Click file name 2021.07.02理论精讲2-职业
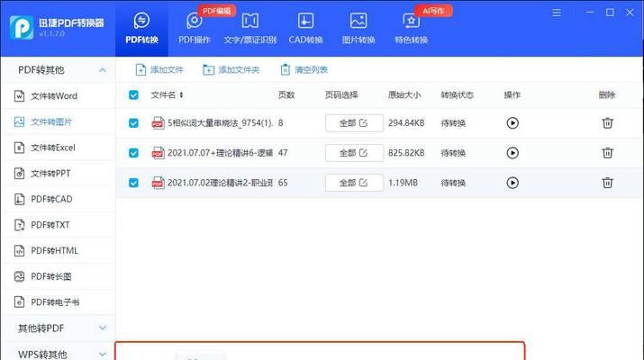This screenshot has width=644, height=360. (x=220, y=183)
